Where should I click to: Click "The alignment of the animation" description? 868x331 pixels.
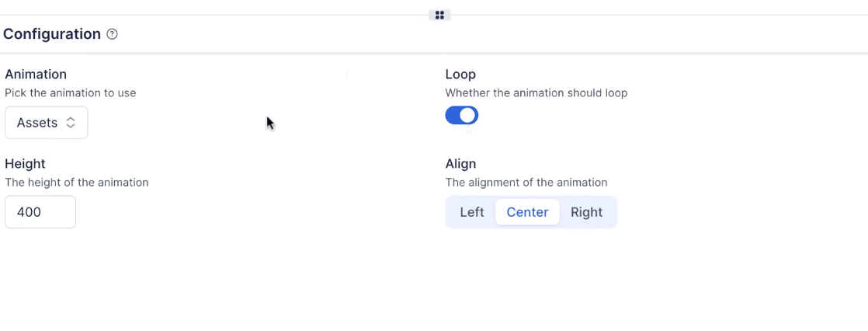tap(526, 183)
